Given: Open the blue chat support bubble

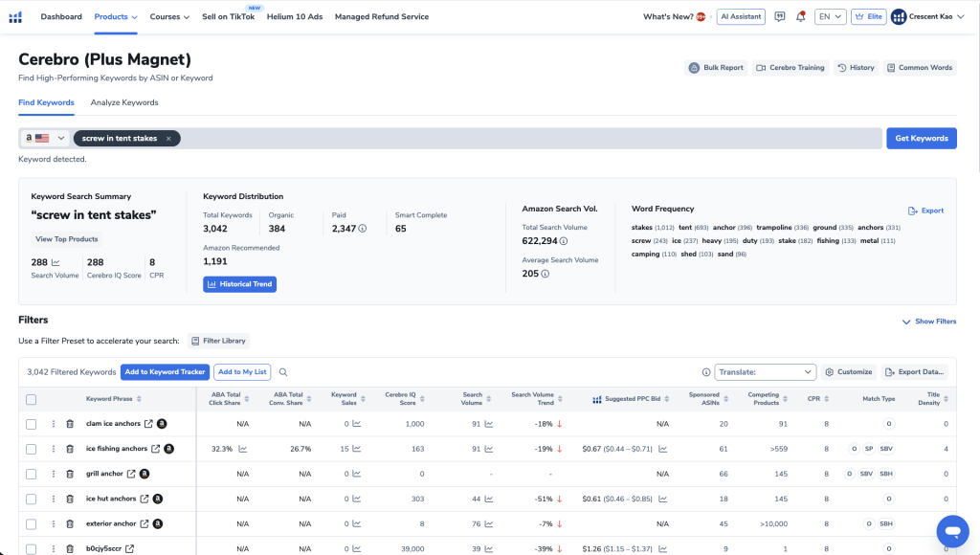Looking at the screenshot, I should tap(952, 529).
